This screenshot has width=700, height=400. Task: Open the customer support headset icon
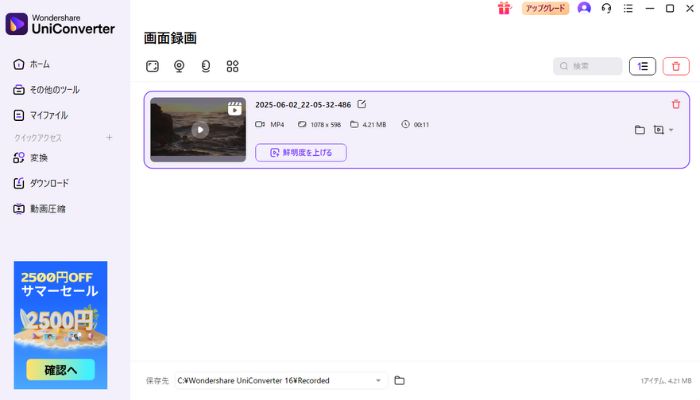[x=606, y=8]
